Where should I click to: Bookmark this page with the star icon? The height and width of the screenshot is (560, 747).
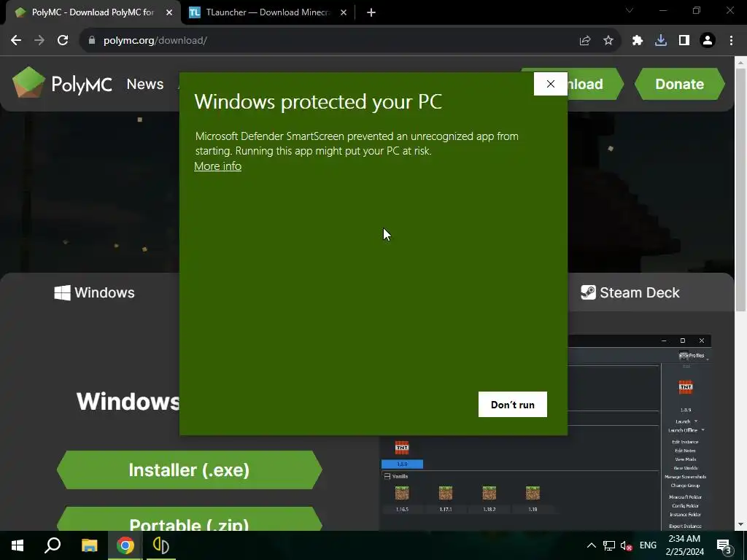tap(608, 41)
